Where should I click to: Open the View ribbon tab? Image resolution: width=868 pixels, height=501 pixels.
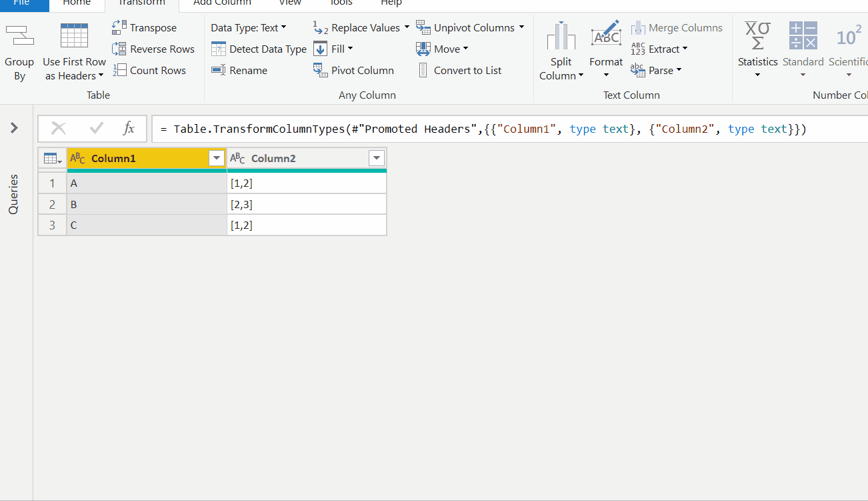[x=289, y=3]
